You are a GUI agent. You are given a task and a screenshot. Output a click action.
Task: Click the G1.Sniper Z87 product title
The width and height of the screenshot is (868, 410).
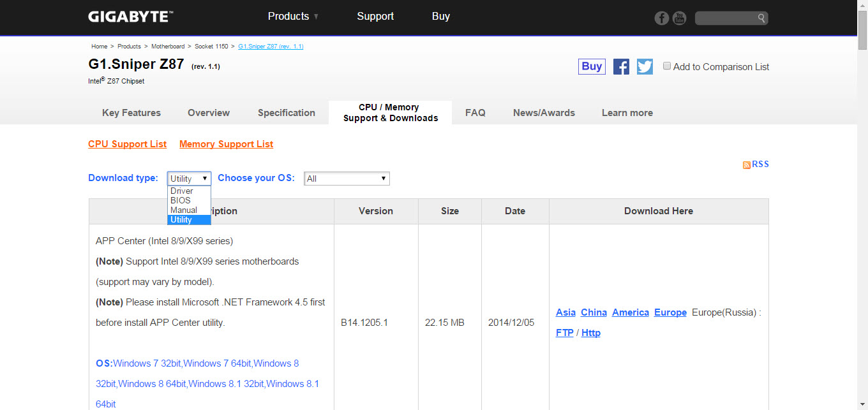pyautogui.click(x=136, y=64)
